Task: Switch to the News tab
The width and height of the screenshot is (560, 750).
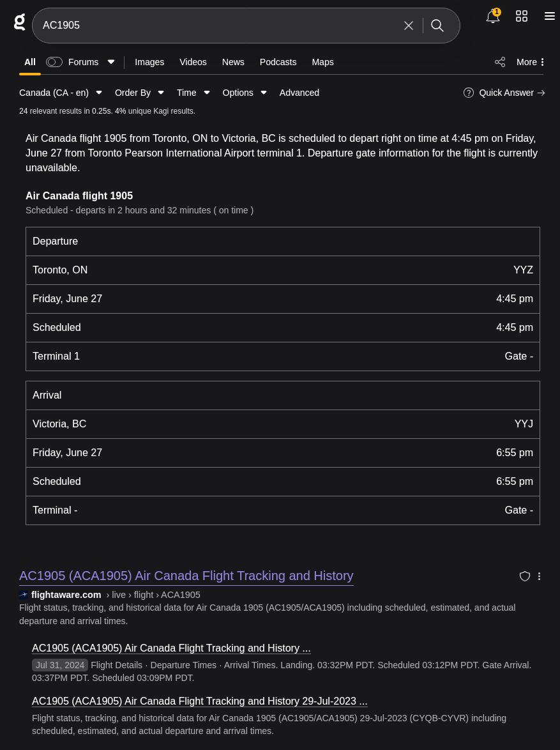Action: [x=233, y=62]
